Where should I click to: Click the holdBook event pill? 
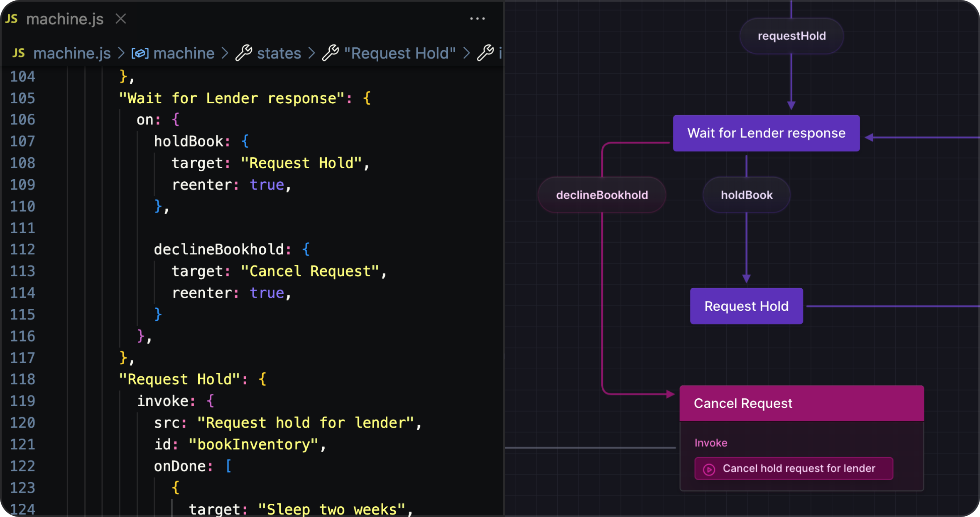pyautogui.click(x=746, y=195)
